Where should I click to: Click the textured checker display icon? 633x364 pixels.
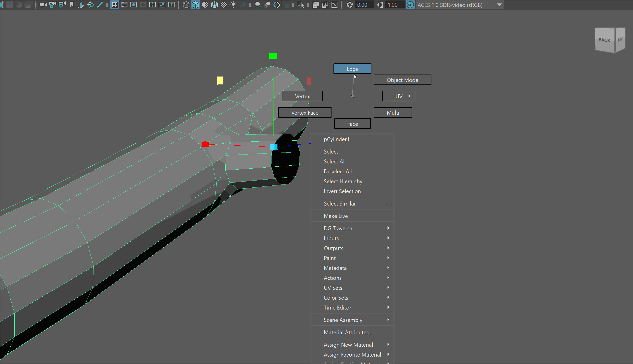coord(224,5)
